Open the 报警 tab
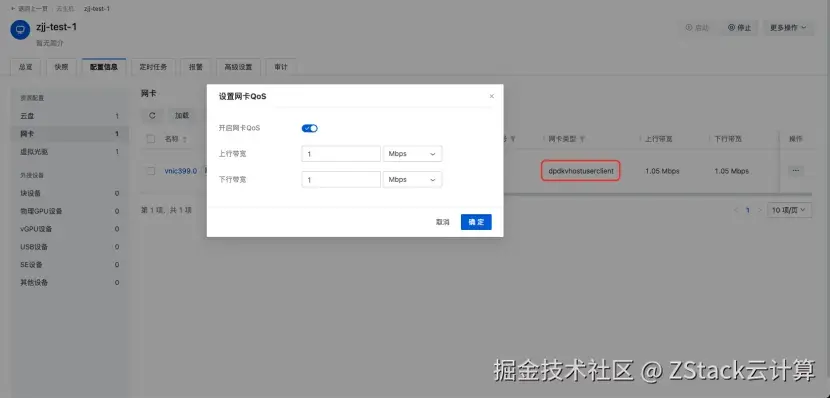The height and width of the screenshot is (398, 830). pos(195,67)
